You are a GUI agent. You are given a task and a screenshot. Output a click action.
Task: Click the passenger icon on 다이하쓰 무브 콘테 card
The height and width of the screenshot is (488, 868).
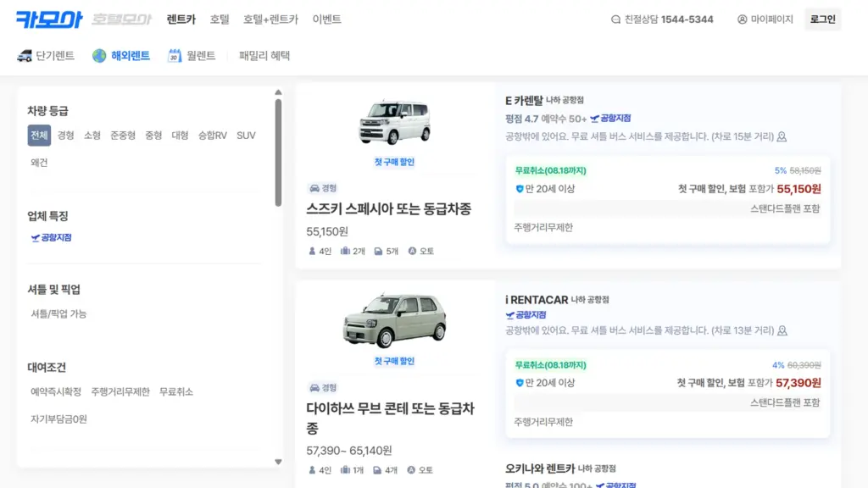[x=312, y=470]
